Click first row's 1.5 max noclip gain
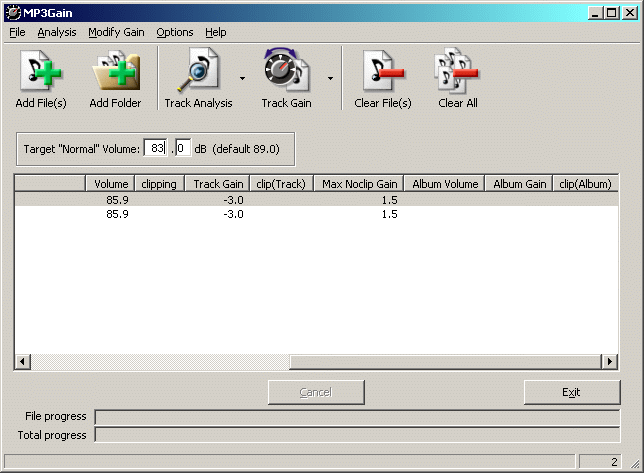The height and width of the screenshot is (473, 644). pyautogui.click(x=389, y=200)
